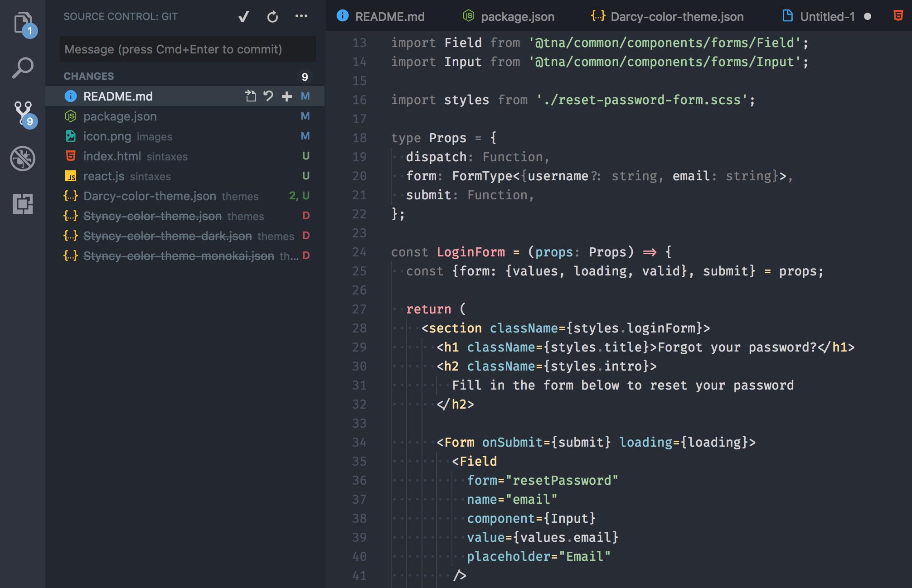Open the Explorer view icon
The height and width of the screenshot is (588, 912).
coord(23,23)
